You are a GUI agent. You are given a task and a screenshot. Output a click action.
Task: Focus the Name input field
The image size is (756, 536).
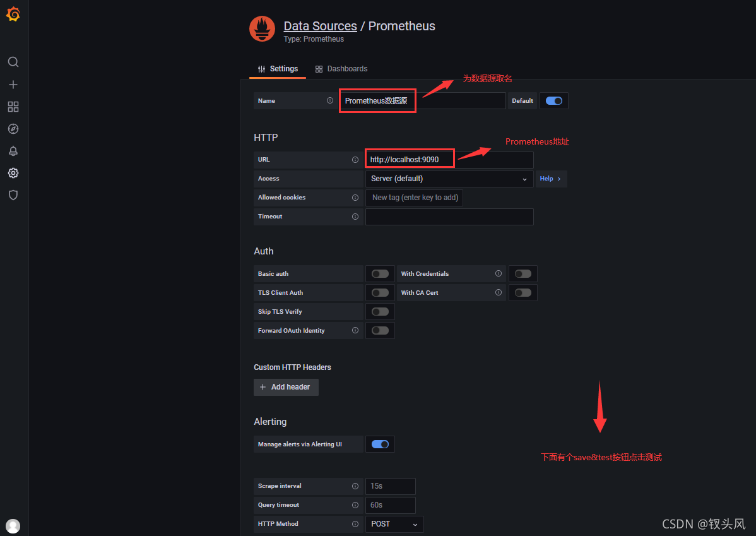[423, 101]
